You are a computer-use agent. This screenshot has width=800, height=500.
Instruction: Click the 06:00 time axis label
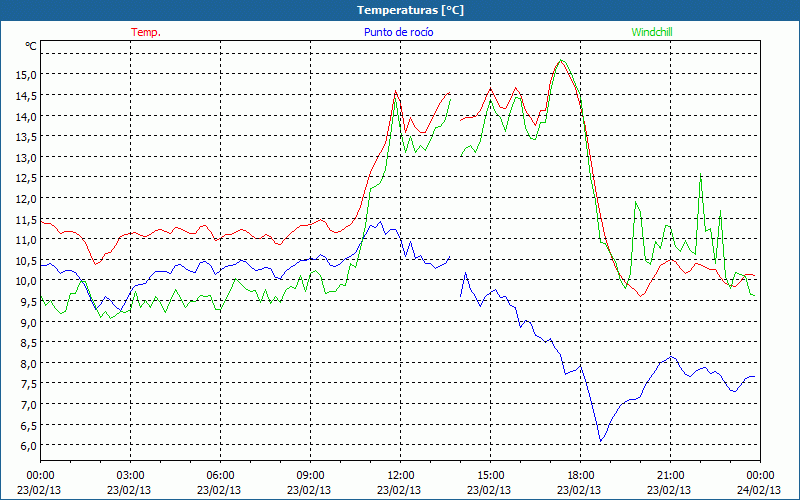pyautogui.click(x=220, y=476)
